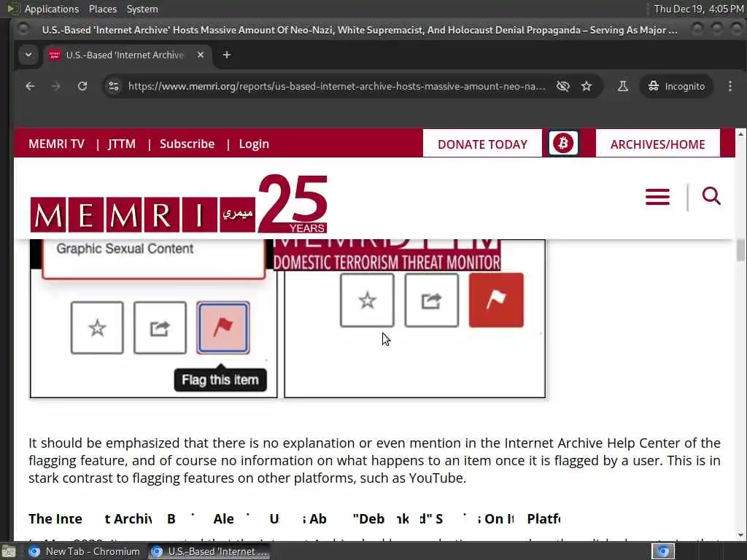Image resolution: width=747 pixels, height=560 pixels.
Task: Open the System menu
Action: point(142,9)
